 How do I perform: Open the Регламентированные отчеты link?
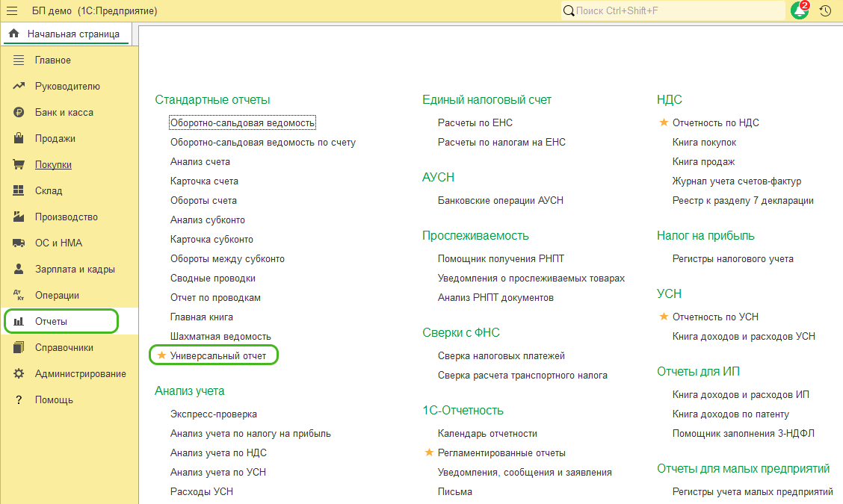[x=501, y=453]
